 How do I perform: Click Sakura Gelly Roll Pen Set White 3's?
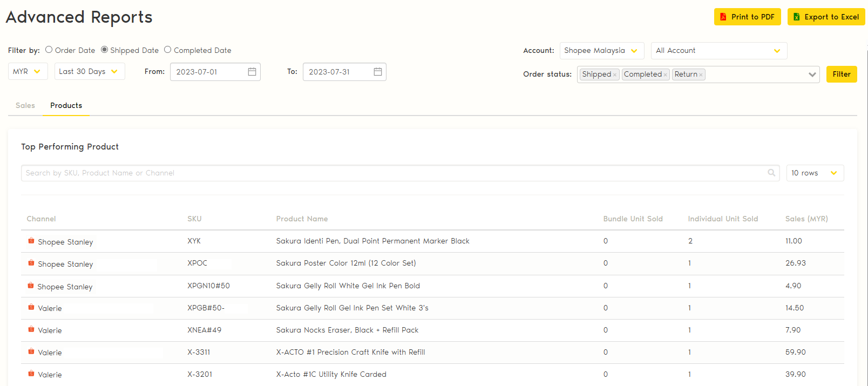[x=352, y=308]
